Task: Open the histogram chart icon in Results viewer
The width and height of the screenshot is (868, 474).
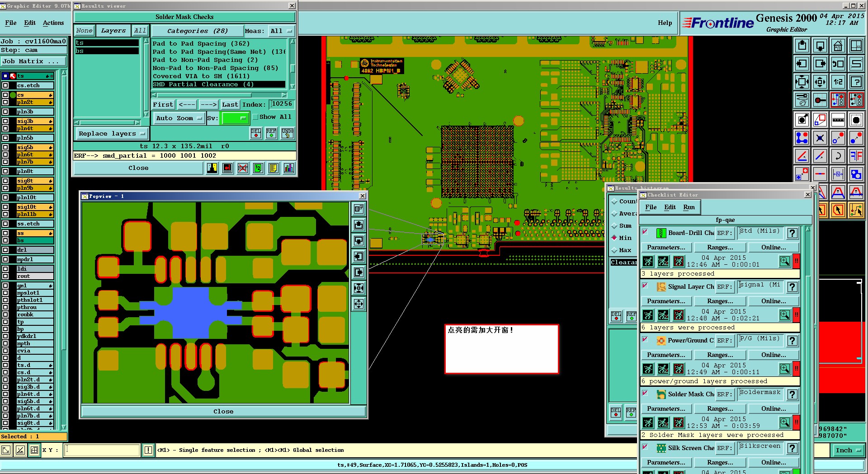Action: point(289,168)
